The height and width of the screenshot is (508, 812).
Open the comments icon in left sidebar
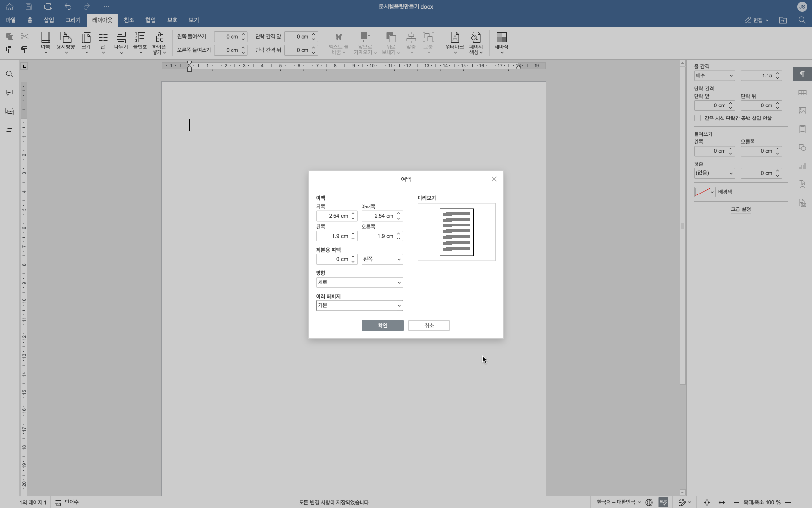(9, 92)
